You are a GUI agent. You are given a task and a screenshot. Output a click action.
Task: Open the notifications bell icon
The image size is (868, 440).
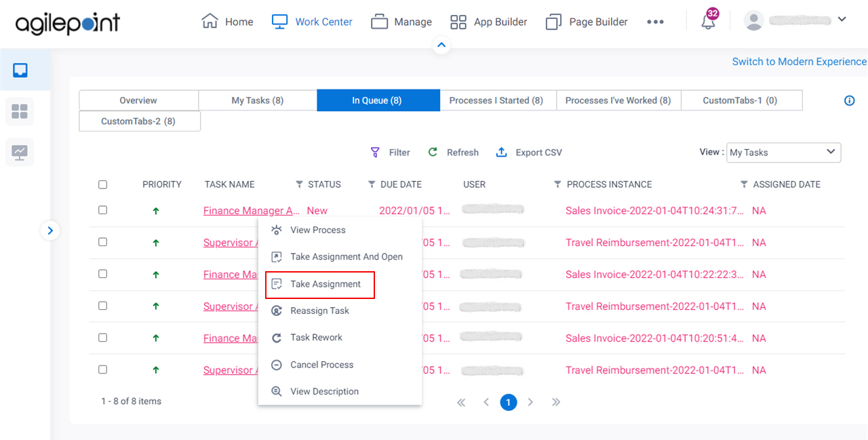click(707, 21)
